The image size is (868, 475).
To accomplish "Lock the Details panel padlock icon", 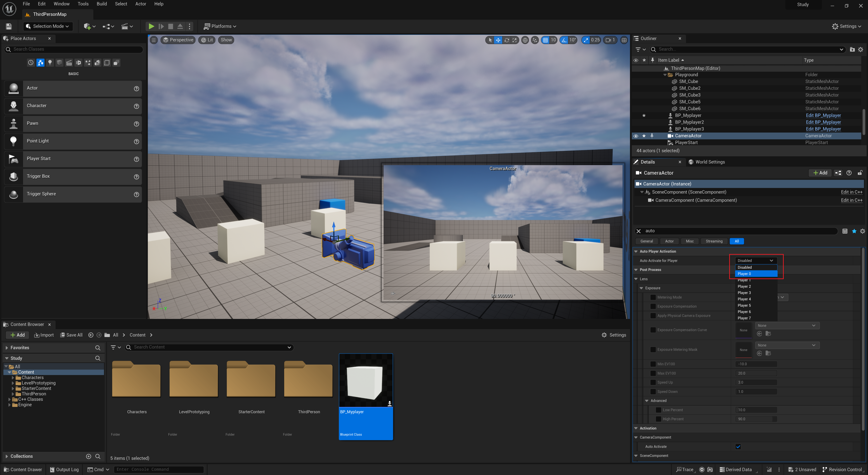I will 860,173.
